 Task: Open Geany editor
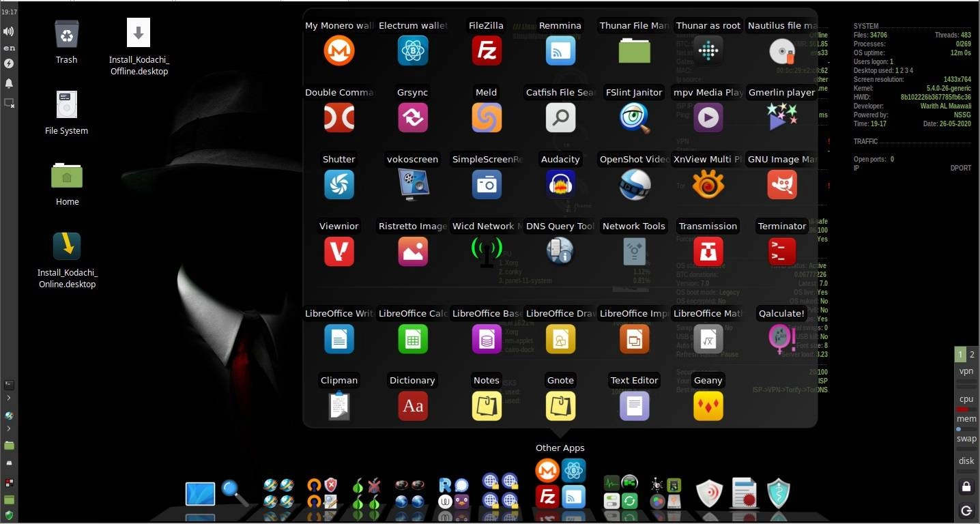708,405
